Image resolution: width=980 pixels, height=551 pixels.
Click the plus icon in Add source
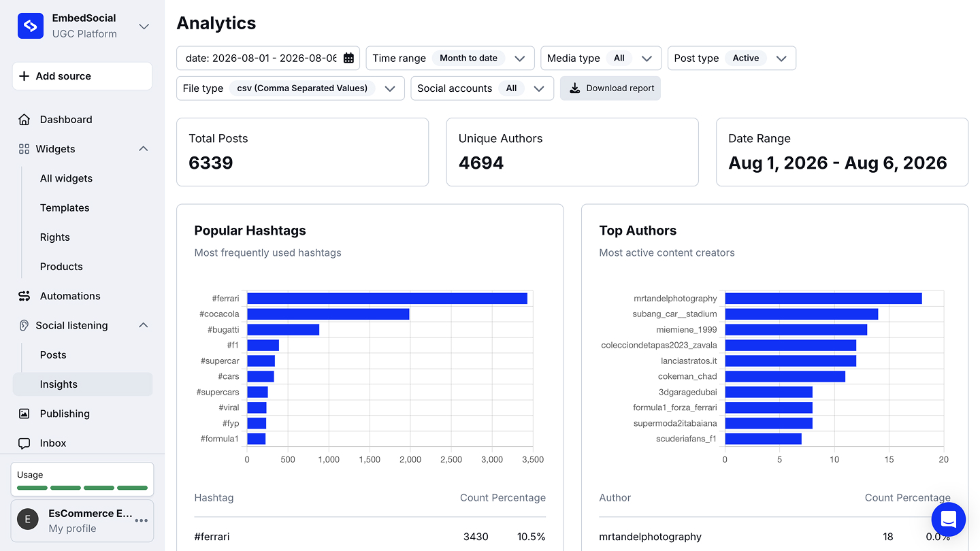(24, 76)
